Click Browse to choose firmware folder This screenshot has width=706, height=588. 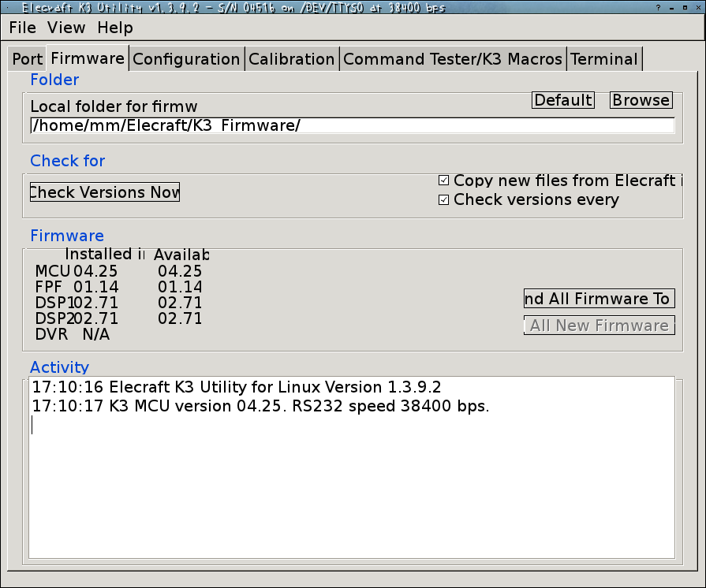point(641,100)
